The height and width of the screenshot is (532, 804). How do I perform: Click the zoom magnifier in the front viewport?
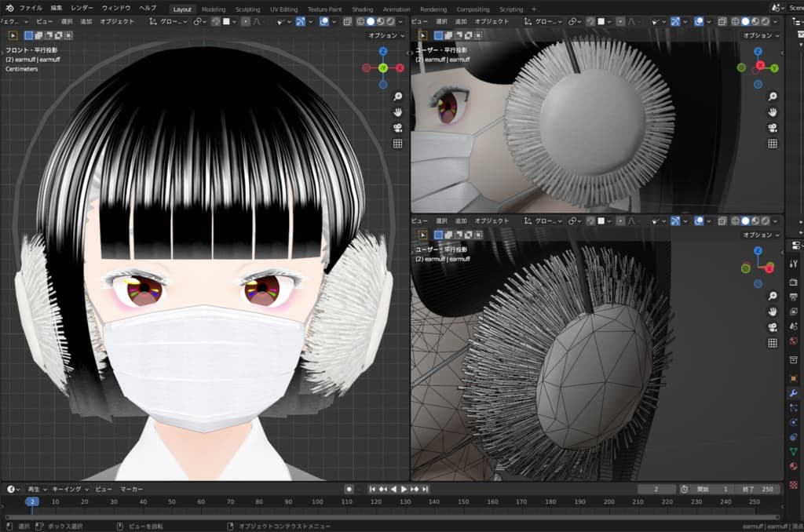pos(398,97)
